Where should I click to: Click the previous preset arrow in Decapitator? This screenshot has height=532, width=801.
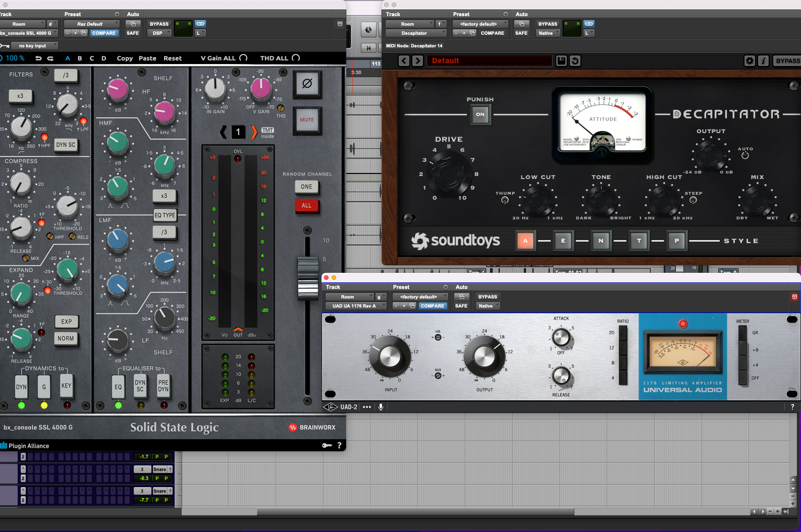404,61
